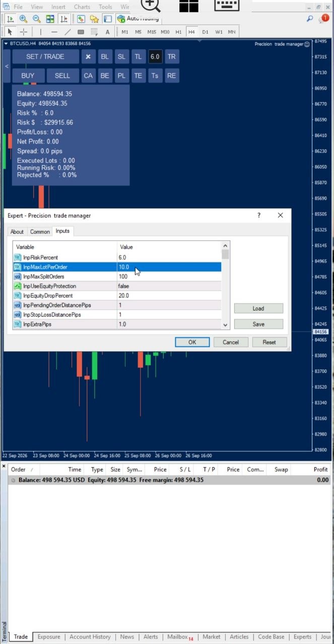Select the Fibonacci retracement tool
334x644 pixels.
click(x=94, y=32)
